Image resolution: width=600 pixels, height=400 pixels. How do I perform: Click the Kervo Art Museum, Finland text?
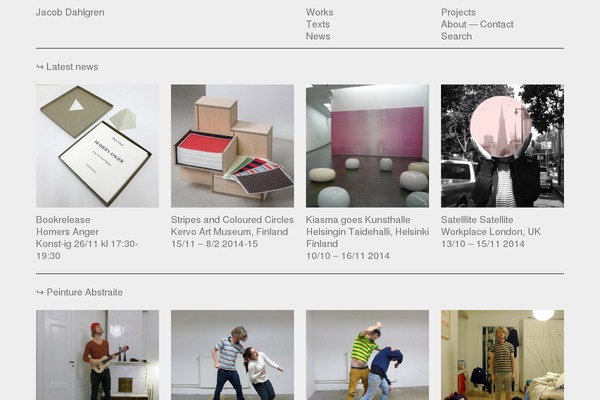click(229, 232)
